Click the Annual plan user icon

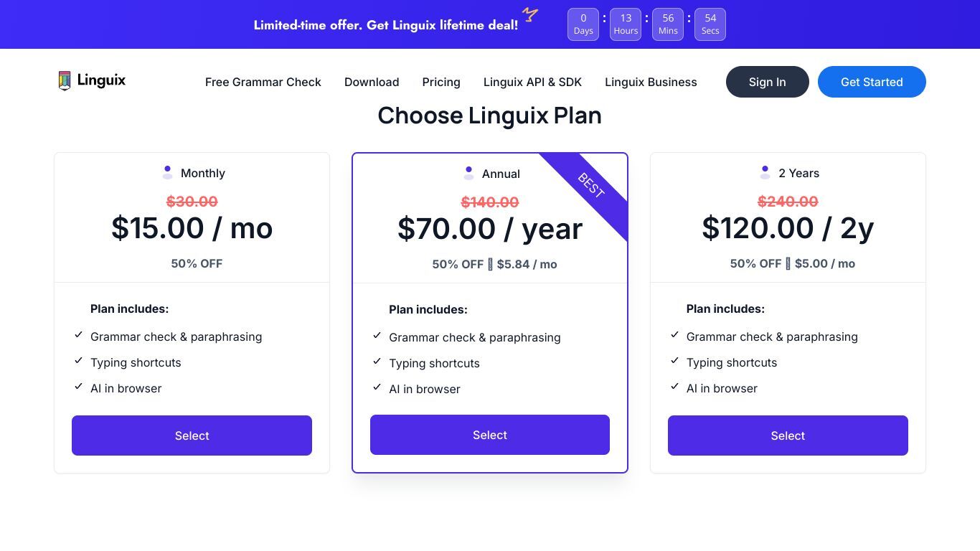(468, 174)
